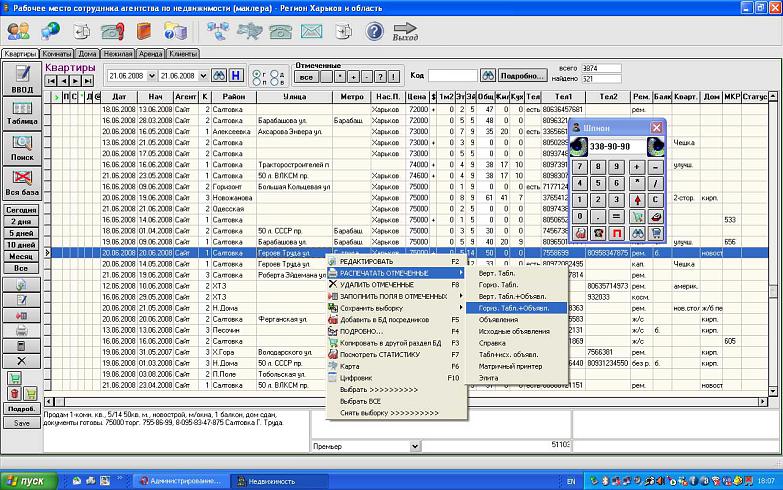Click the Месяц filter button
This screenshot has width=783, height=490.
pos(21,256)
